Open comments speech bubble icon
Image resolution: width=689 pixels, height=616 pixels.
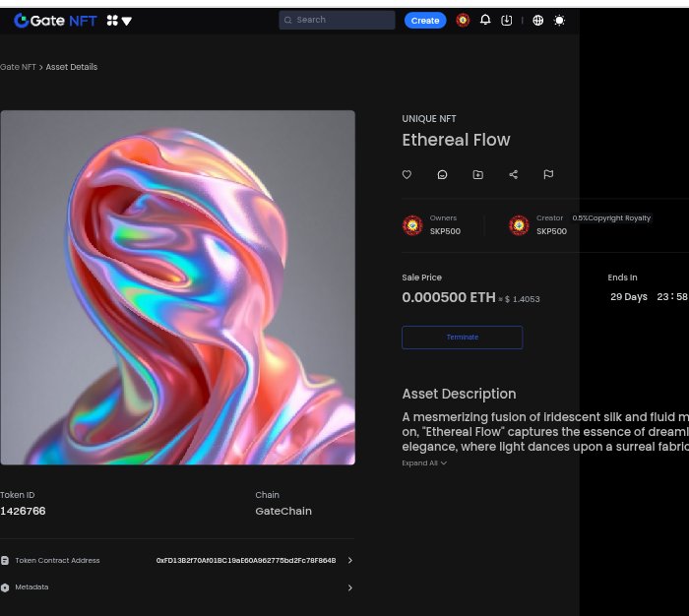(443, 174)
